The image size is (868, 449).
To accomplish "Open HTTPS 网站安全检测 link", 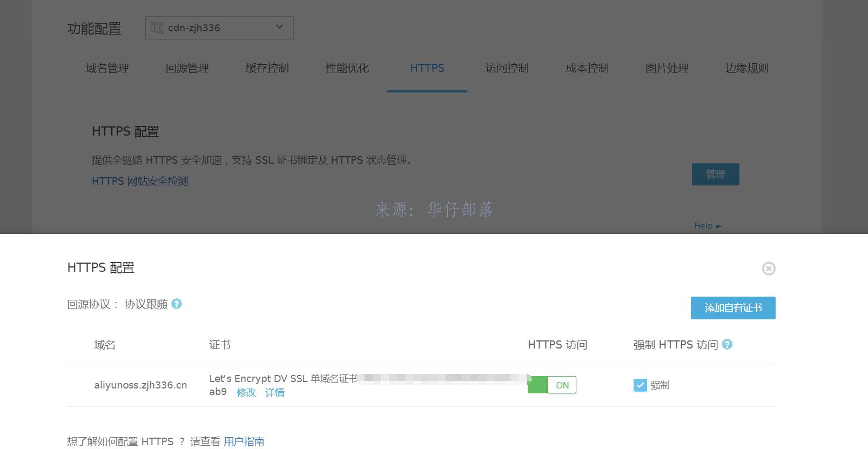I will coord(140,181).
